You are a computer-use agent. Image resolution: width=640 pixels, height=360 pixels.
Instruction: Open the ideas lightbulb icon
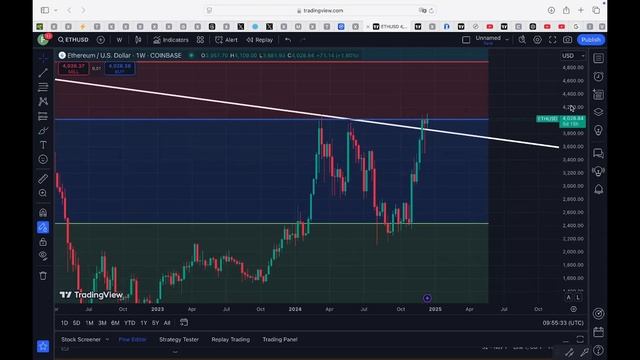point(598,130)
